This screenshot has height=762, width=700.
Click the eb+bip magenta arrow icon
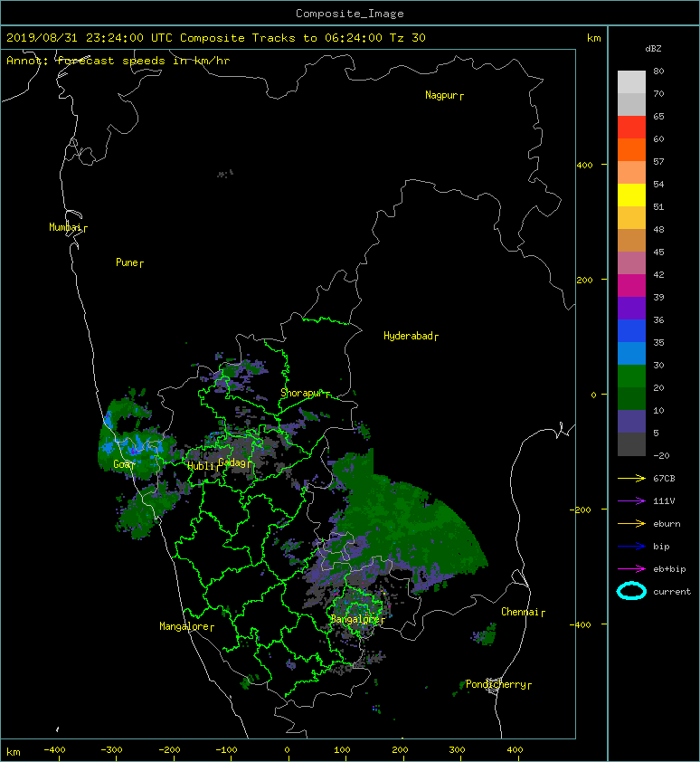631,568
